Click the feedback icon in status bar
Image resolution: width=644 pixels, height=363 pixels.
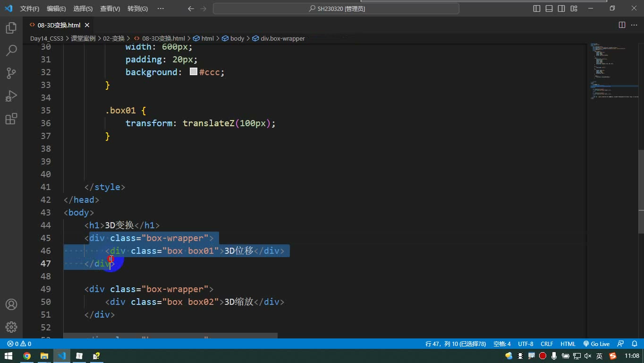pyautogui.click(x=621, y=344)
